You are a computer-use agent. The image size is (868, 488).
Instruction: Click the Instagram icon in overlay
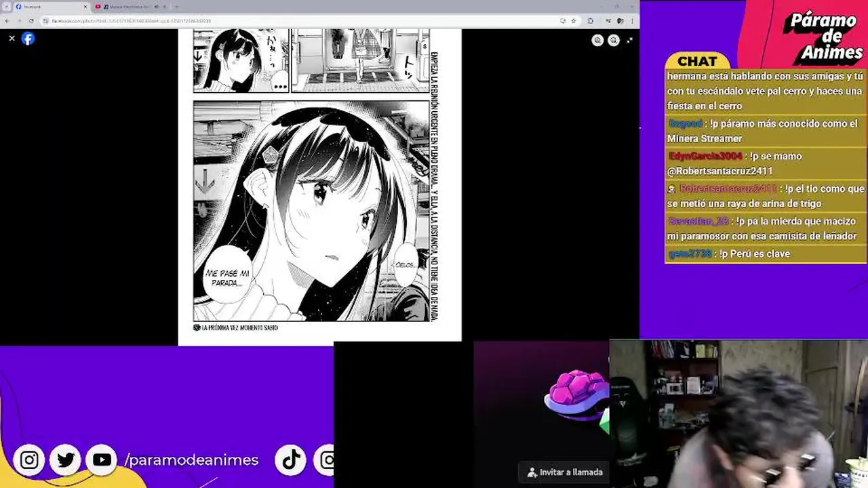click(x=29, y=460)
